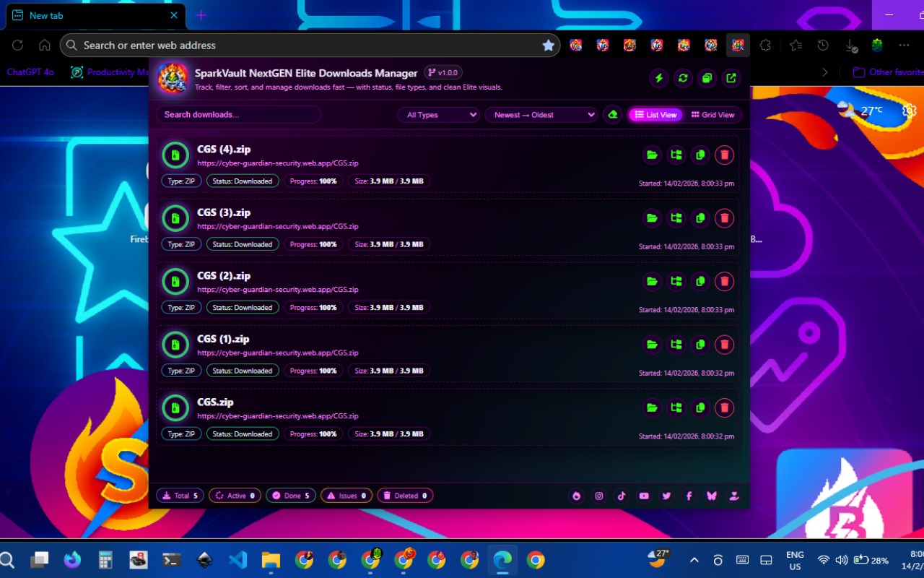The image size is (924, 578).
Task: Click the lightning bolt quick action icon
Action: click(x=658, y=78)
